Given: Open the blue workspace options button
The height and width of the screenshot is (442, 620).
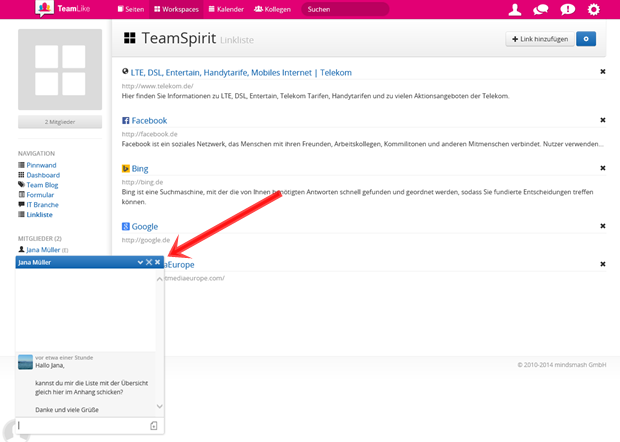Looking at the screenshot, I should point(586,39).
